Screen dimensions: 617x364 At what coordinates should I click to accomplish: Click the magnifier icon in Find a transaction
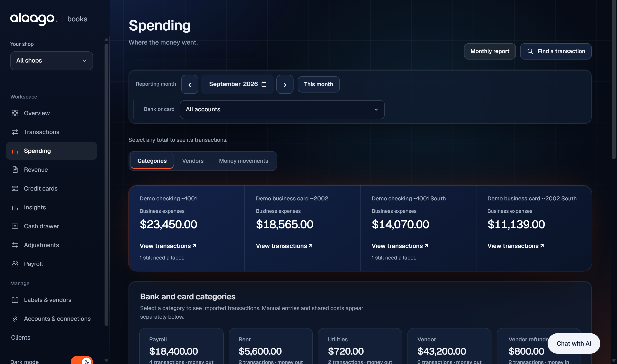(530, 51)
